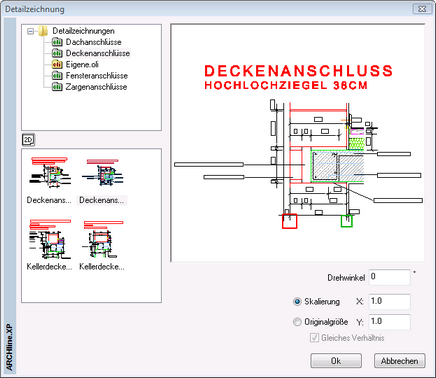
Task: Click the Zargenanschlüsse library icon
Action: (57, 87)
